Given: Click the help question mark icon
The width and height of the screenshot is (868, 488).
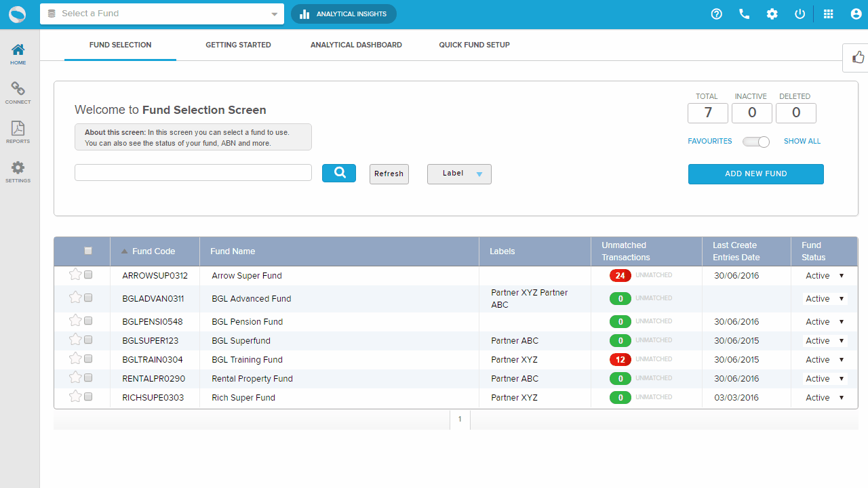Looking at the screenshot, I should (x=717, y=14).
